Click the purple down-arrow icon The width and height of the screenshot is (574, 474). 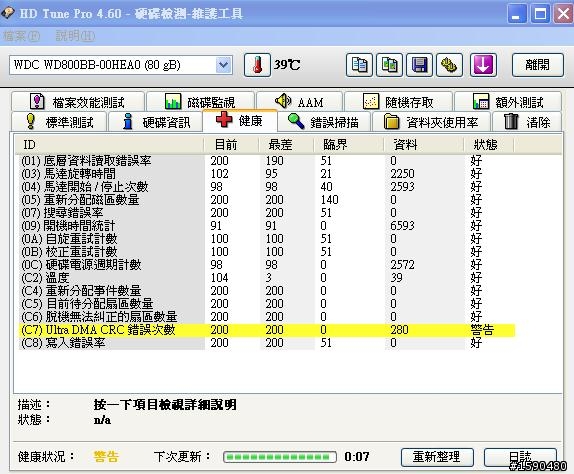click(483, 65)
